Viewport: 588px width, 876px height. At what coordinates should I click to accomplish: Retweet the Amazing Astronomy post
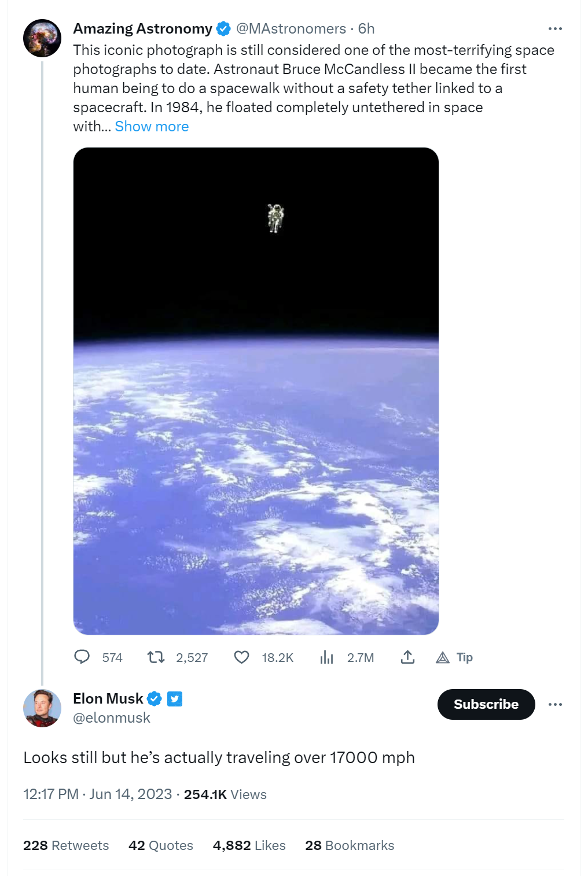point(156,657)
